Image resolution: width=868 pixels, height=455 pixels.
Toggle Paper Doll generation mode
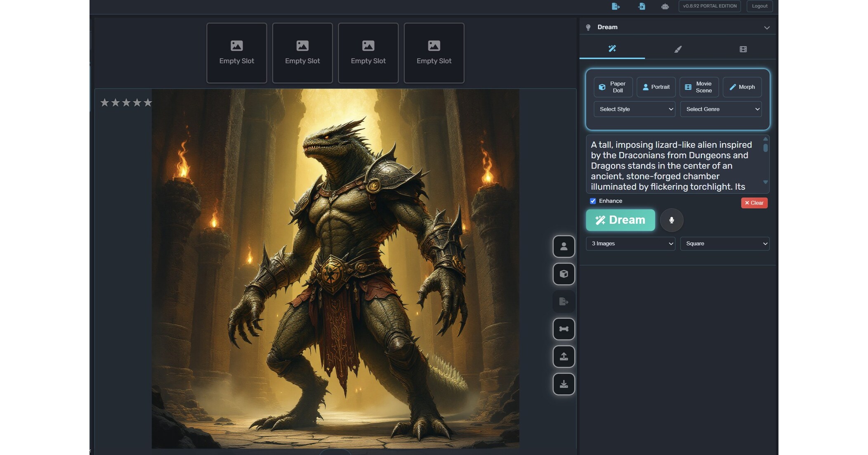(613, 87)
